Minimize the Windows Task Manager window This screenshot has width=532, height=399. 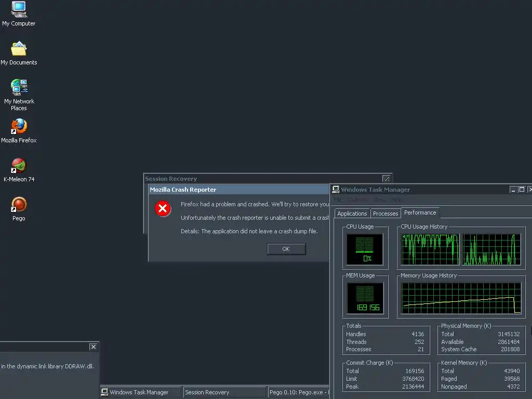pyautogui.click(x=513, y=189)
